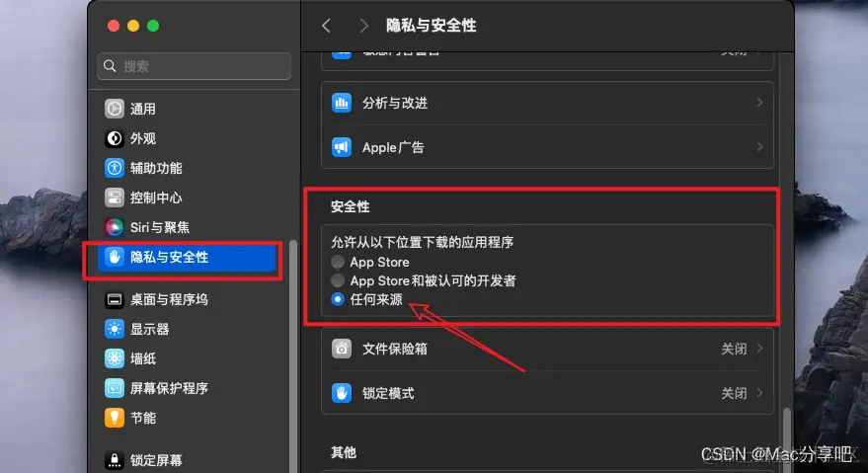Image resolution: width=868 pixels, height=473 pixels.
Task: Open 墙纸 settings
Action: (189, 358)
